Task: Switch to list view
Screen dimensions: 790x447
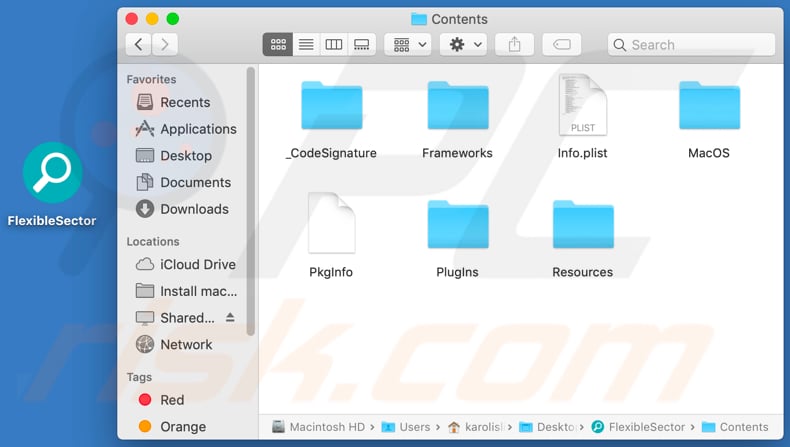Action: (306, 45)
